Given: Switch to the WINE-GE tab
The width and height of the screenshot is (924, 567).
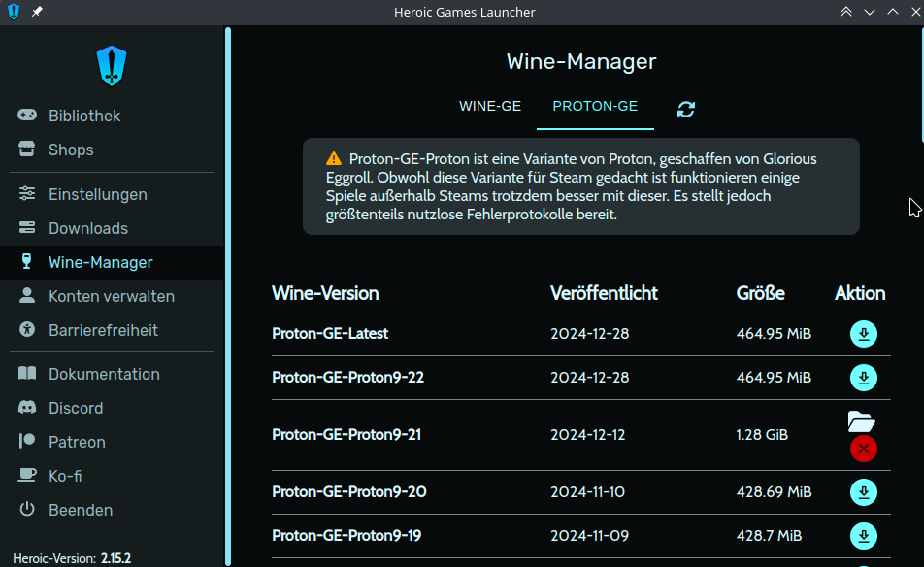Looking at the screenshot, I should pyautogui.click(x=490, y=106).
